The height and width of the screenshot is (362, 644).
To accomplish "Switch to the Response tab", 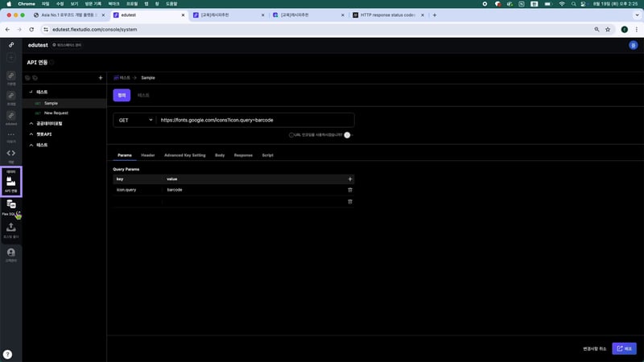I will [x=243, y=154].
